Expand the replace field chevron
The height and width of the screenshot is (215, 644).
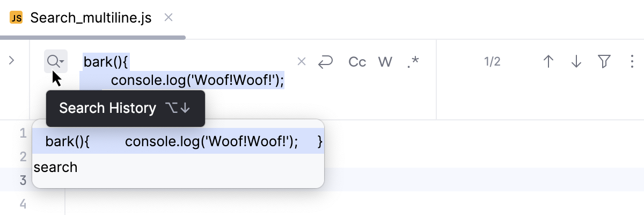12,61
